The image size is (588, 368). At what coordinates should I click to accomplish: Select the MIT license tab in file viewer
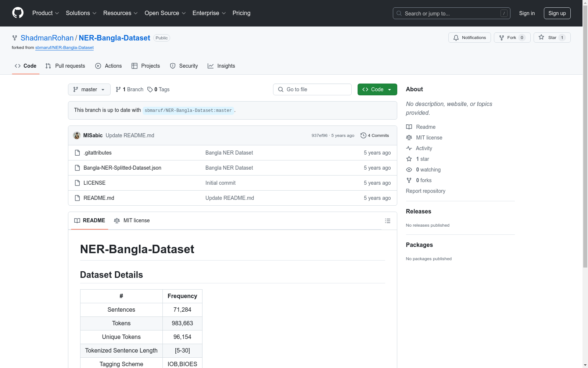tap(132, 220)
